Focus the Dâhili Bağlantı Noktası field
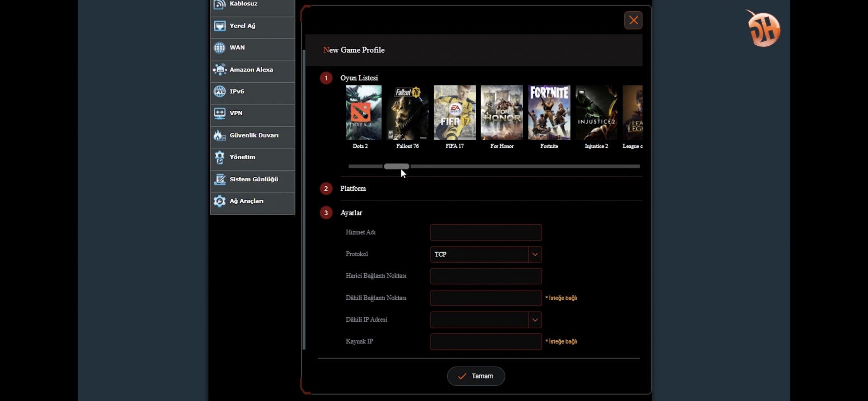 click(x=486, y=298)
